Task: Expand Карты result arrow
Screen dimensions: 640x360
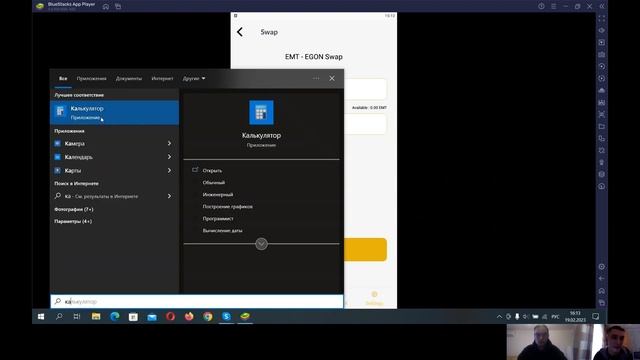Action: coord(169,170)
